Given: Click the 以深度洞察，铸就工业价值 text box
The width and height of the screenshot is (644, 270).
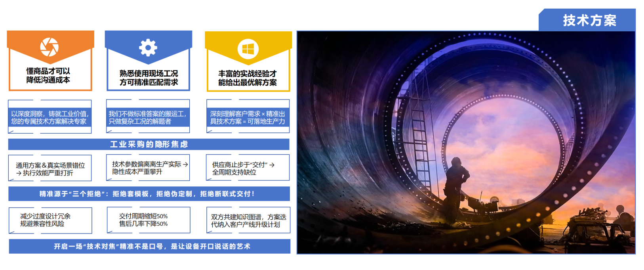Looking at the screenshot, I should [50, 117].
